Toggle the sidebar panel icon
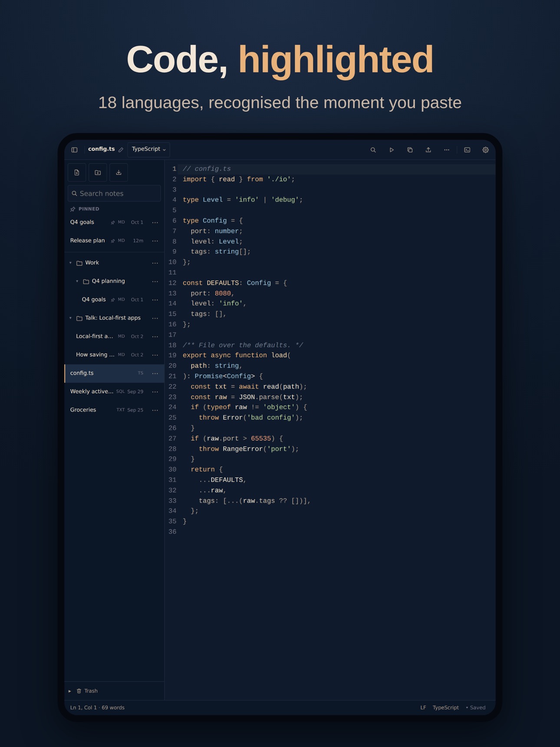560x747 pixels. pyautogui.click(x=75, y=150)
